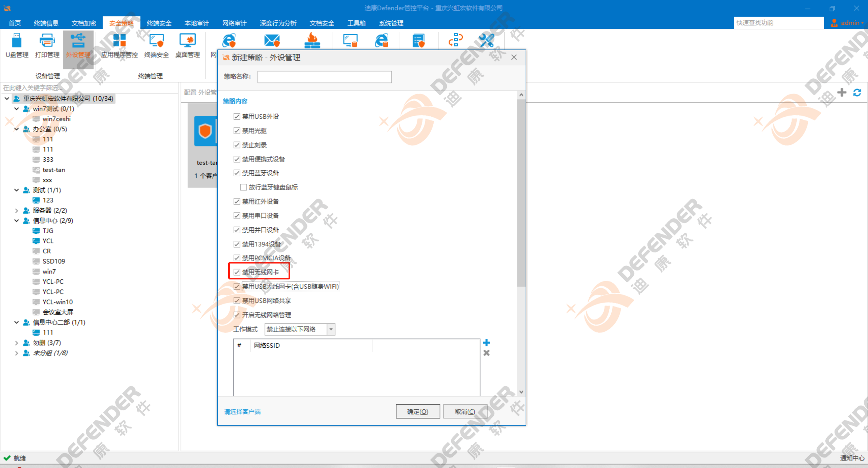The height and width of the screenshot is (468, 868).
Task: Expand the 未分组 group
Action: [16, 353]
